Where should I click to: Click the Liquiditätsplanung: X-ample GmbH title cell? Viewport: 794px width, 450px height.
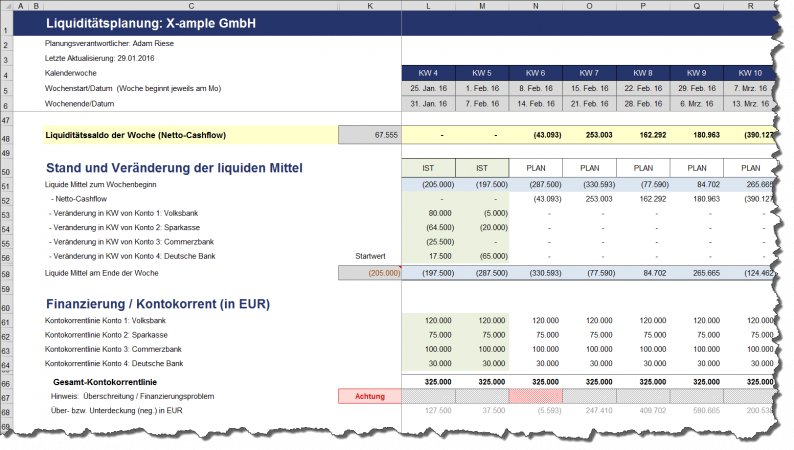click(x=151, y=25)
